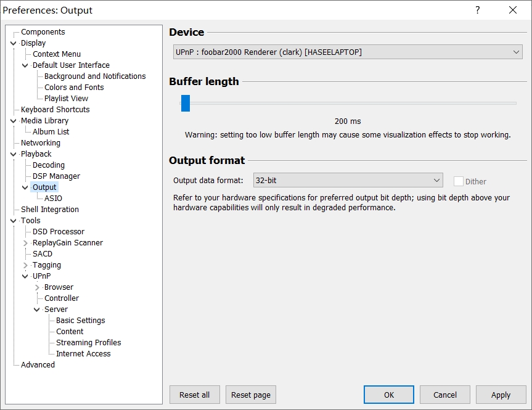Collapse the Playback tree node
Image resolution: width=532 pixels, height=410 pixels.
tap(14, 154)
